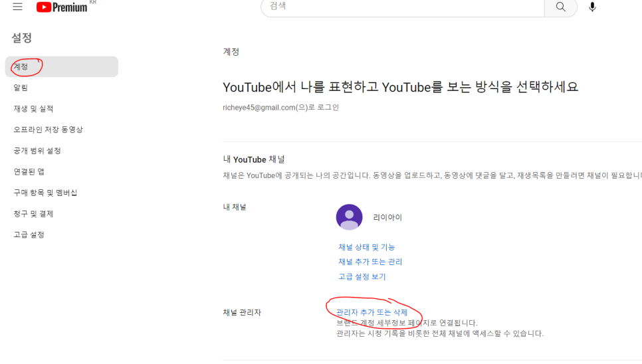The image size is (642, 364).
Task: Select 계정 in settings sidebar
Action: (x=61, y=66)
